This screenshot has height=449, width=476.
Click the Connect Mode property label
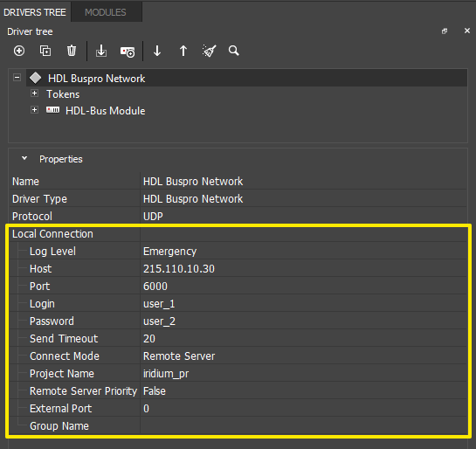65,356
